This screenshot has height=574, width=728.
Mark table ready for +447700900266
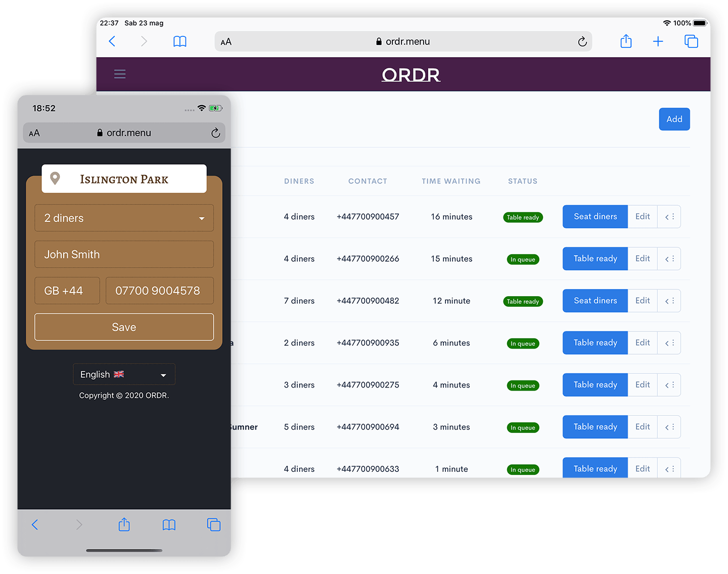click(x=595, y=259)
